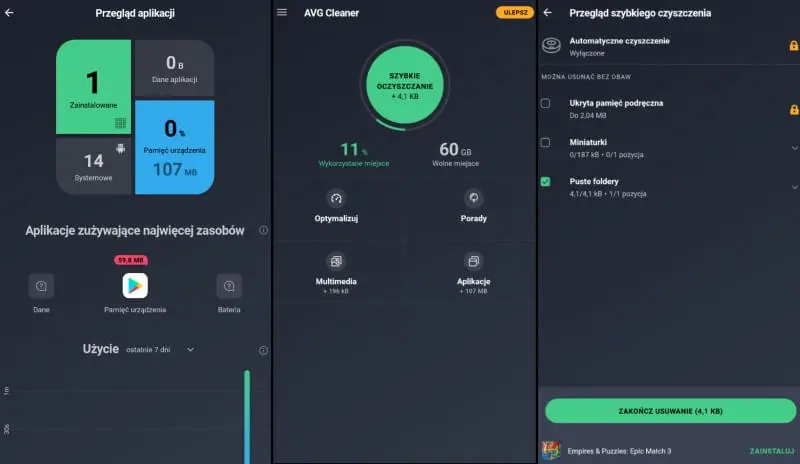Open the Pamięć urządzenia blue tile
This screenshot has height=464, width=800.
tap(174, 147)
